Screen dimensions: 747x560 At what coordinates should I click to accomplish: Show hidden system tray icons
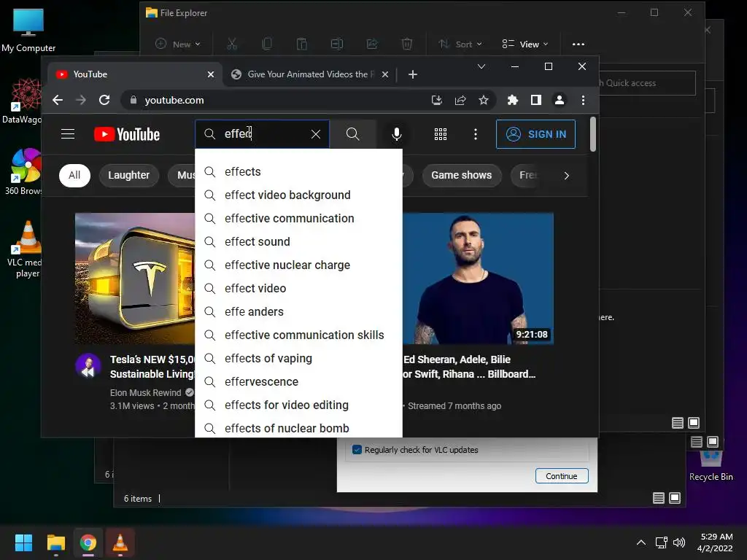(x=641, y=542)
